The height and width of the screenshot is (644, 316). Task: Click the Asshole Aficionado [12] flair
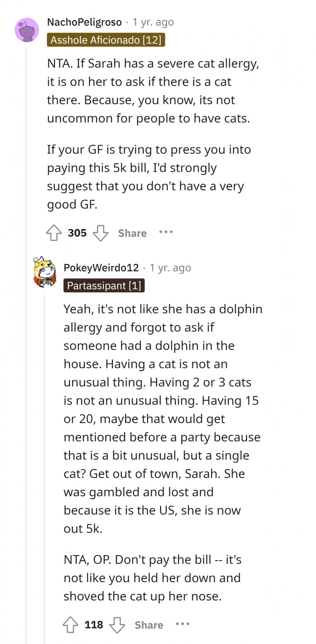(106, 40)
